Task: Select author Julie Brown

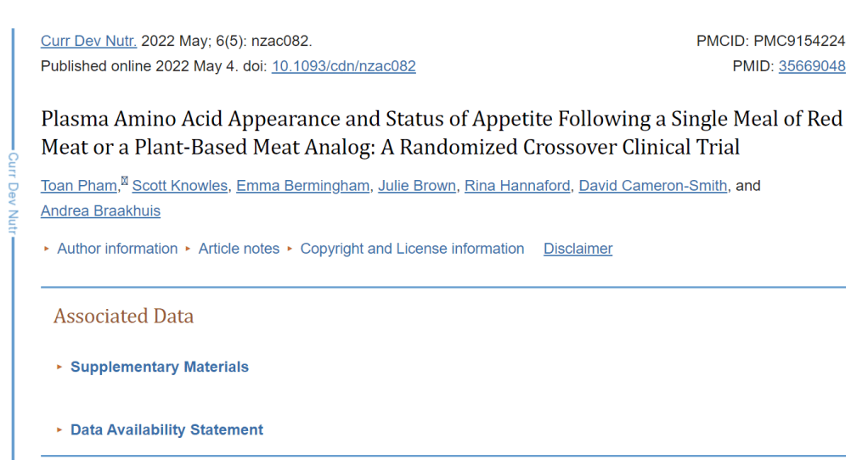Action: point(418,186)
